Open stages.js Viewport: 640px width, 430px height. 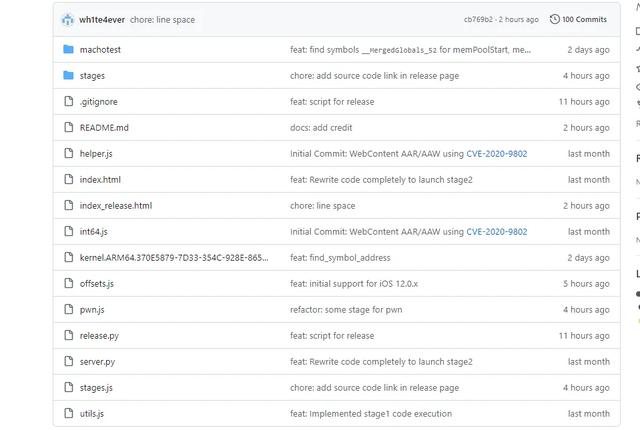point(96,388)
